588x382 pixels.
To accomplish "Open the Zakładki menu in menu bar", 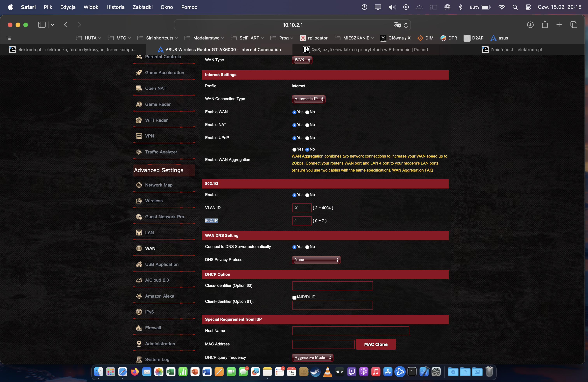I will [143, 7].
